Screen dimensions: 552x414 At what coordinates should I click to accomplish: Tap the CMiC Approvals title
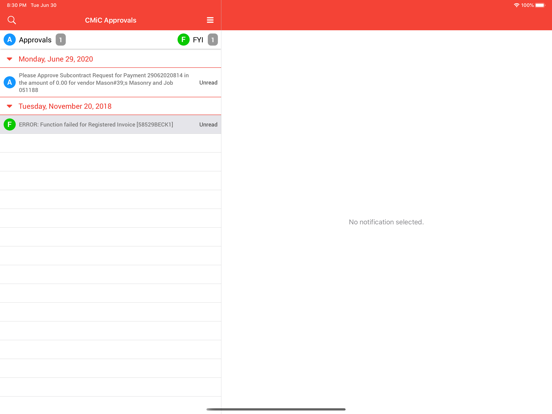[x=111, y=20]
